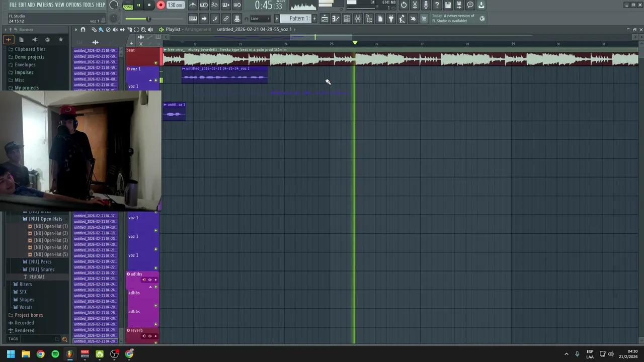
Task: Adjust the main pitch knob
Action: (x=114, y=19)
